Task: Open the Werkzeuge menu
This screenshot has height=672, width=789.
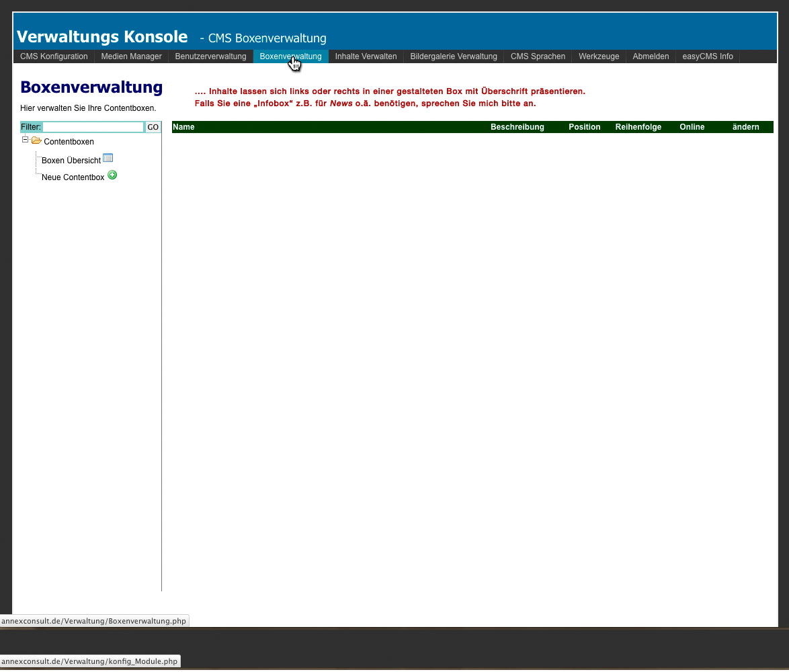Action: tap(599, 56)
